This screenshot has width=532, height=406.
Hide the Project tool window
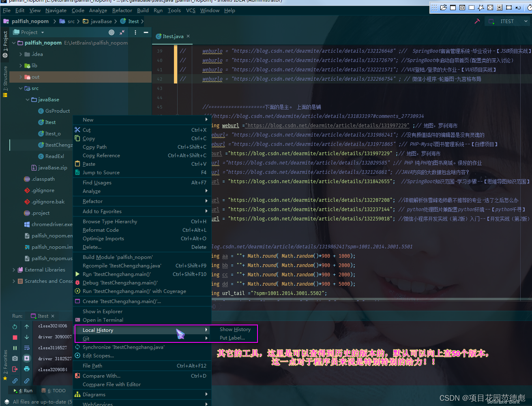tap(146, 32)
